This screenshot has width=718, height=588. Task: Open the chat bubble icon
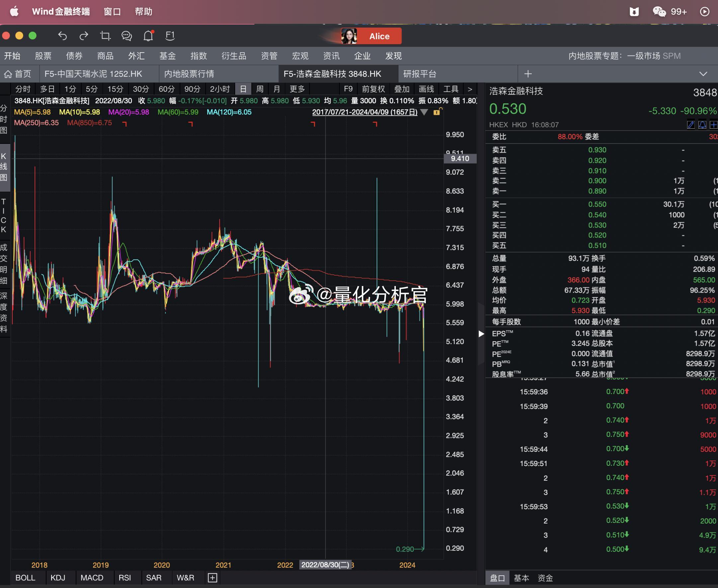127,36
